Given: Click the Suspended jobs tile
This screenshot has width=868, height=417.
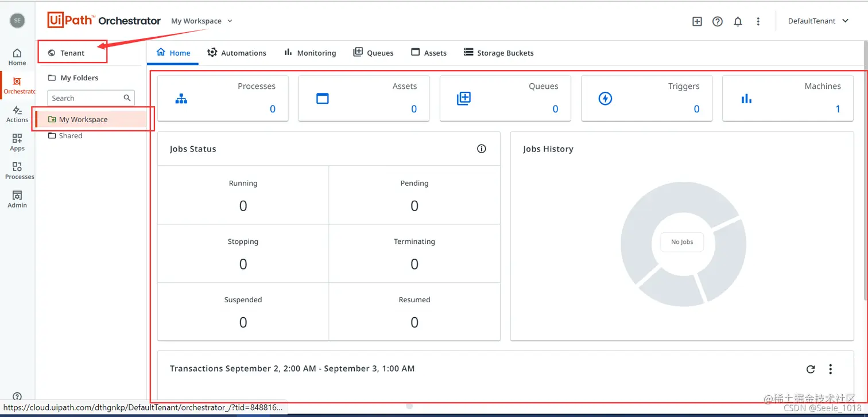Looking at the screenshot, I should point(243,311).
